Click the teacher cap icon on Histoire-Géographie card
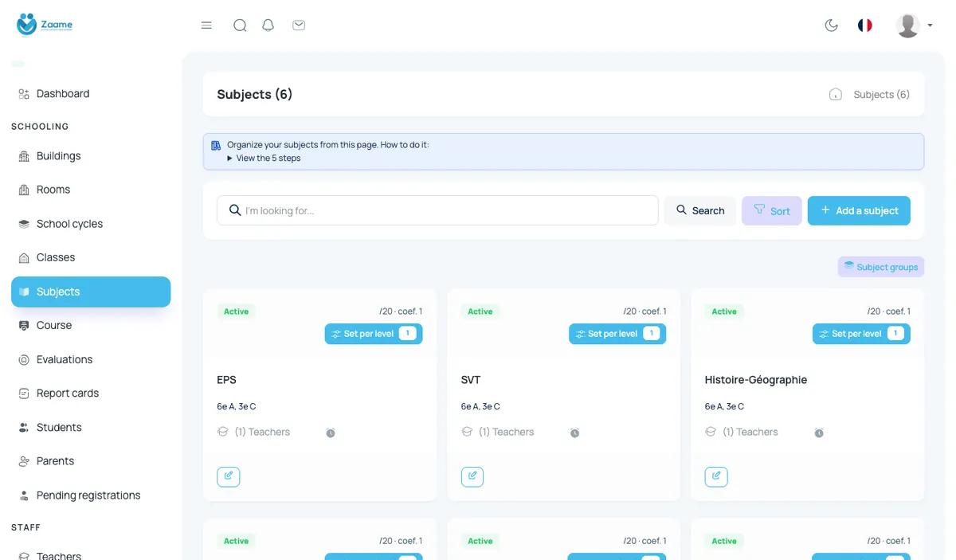The height and width of the screenshot is (560, 956). (711, 432)
